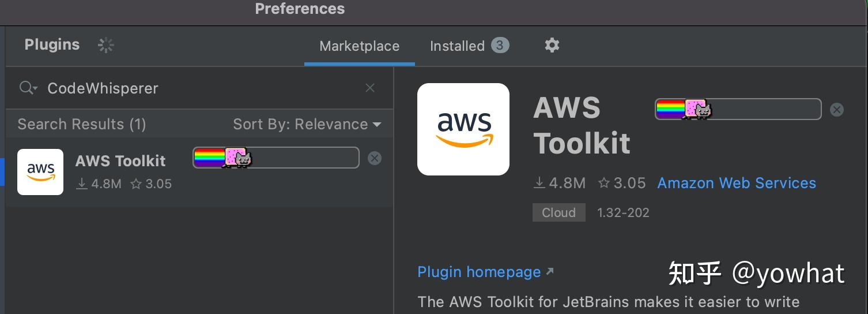
Task: Focus the plugin search field
Action: tap(199, 88)
